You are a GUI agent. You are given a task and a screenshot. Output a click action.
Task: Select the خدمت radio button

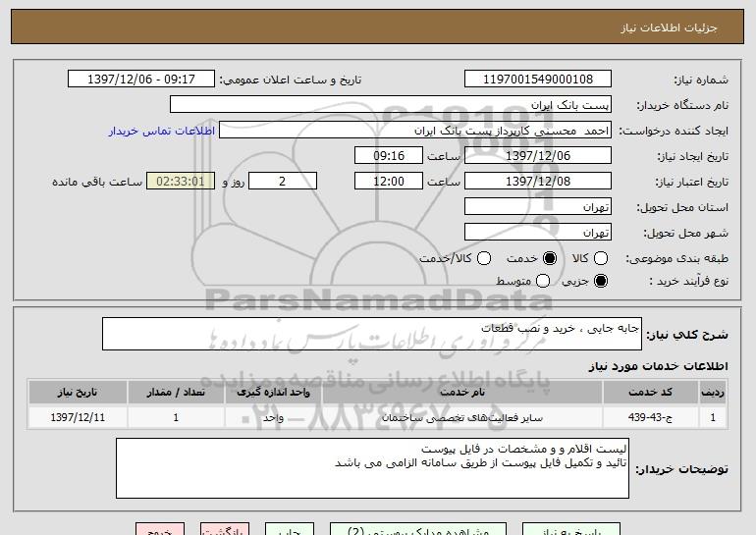(x=549, y=258)
